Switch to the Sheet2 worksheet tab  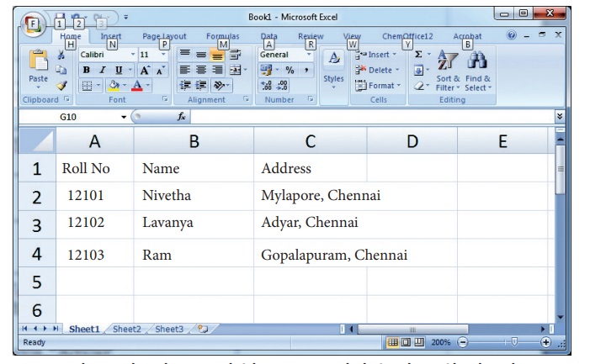pos(127,328)
